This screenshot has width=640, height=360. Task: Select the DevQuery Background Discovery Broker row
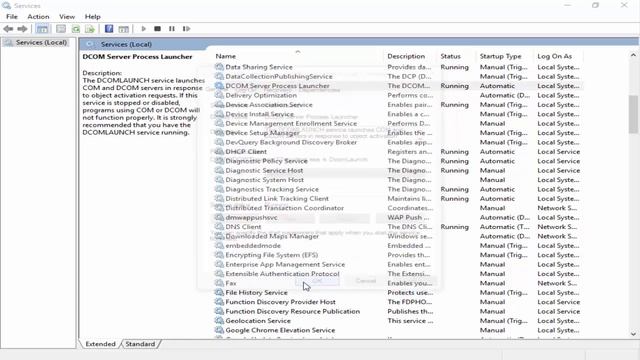[x=398, y=142]
